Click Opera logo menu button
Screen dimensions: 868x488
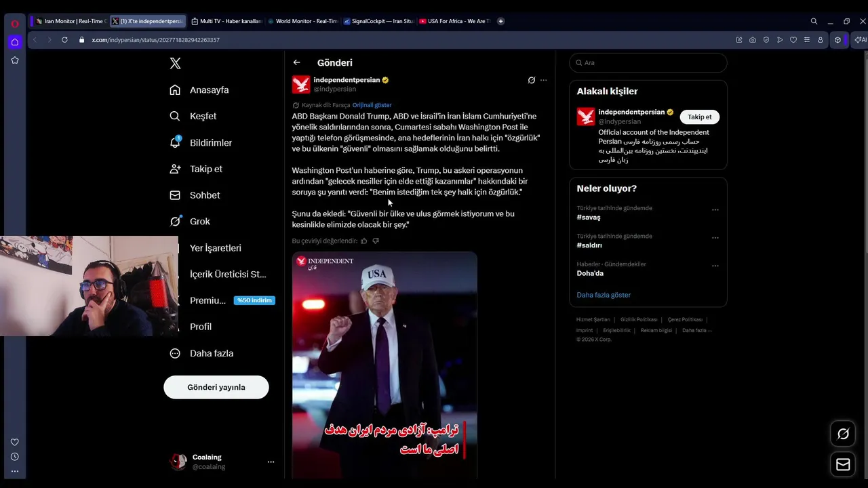[x=14, y=24]
